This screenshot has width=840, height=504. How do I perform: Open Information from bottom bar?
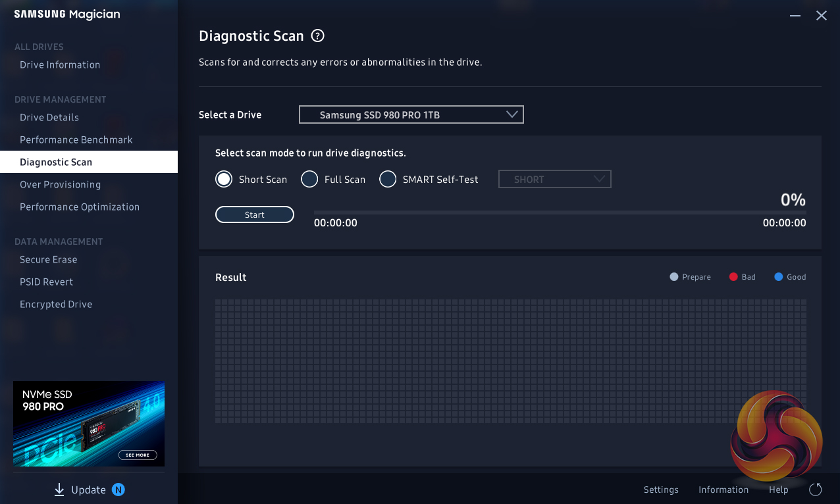723,490
